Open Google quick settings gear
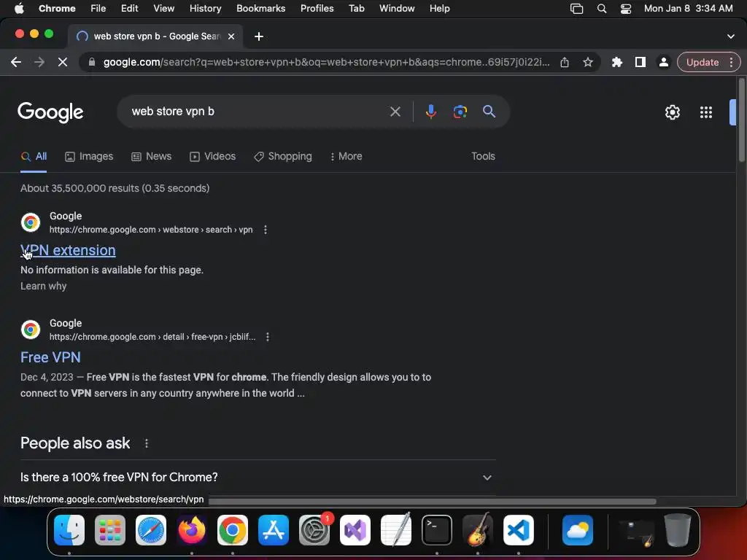The image size is (747, 560). click(672, 112)
